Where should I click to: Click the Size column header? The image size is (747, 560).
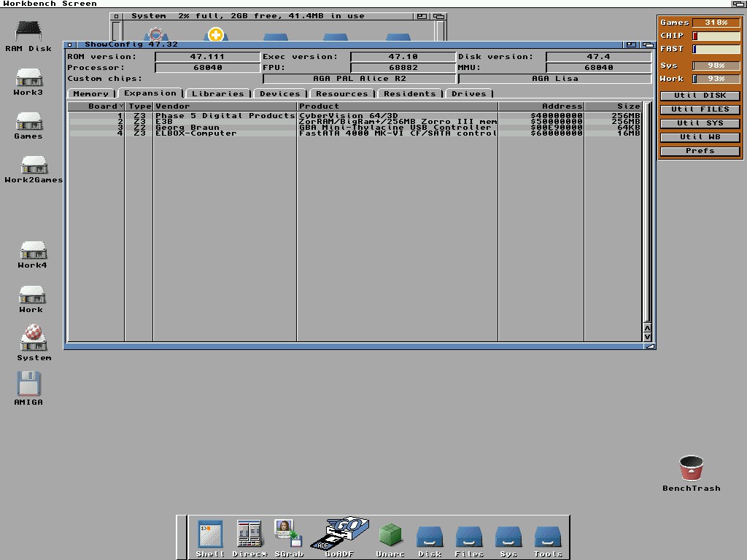[613, 106]
